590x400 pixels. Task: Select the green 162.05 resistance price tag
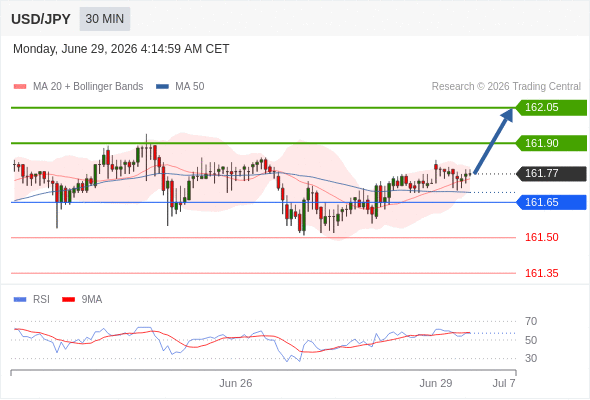[551, 108]
